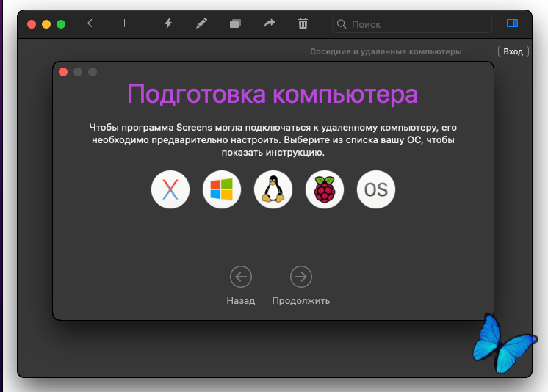Click the trash delete icon
548x392 pixels.
303,23
